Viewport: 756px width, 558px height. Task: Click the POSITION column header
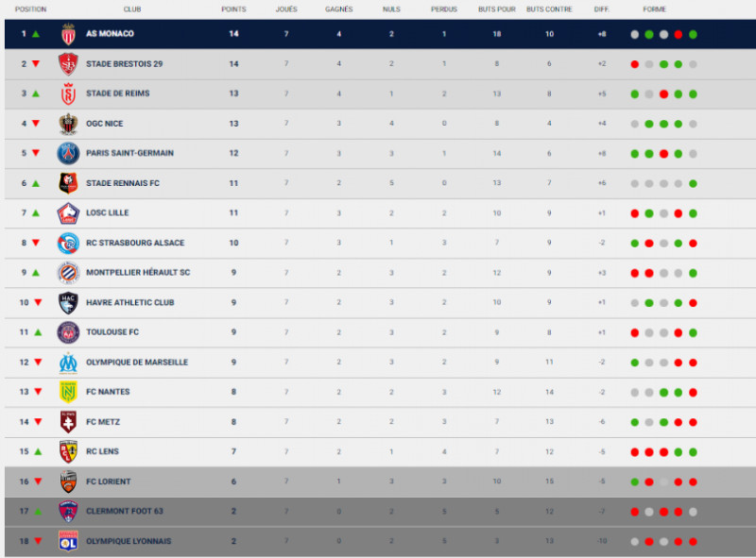click(31, 9)
